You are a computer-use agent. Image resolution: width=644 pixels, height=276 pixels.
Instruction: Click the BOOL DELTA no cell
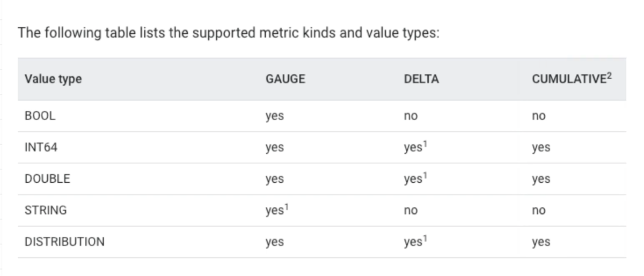[411, 116]
